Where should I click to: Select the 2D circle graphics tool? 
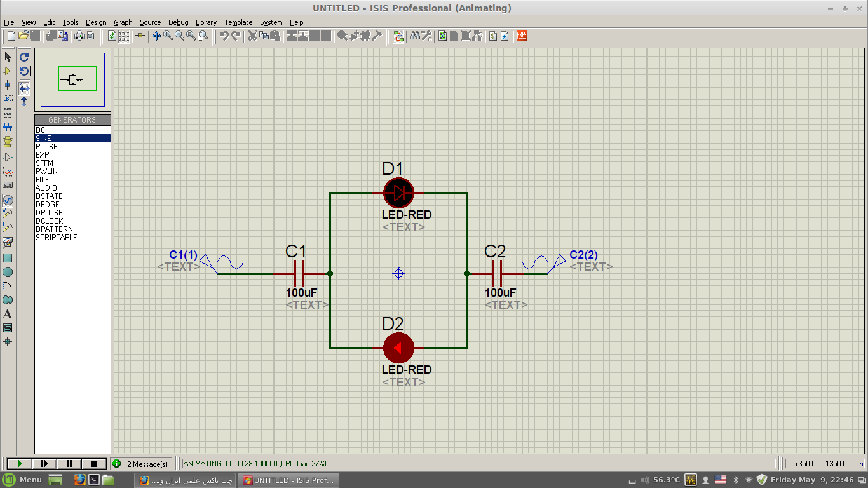pos(8,272)
